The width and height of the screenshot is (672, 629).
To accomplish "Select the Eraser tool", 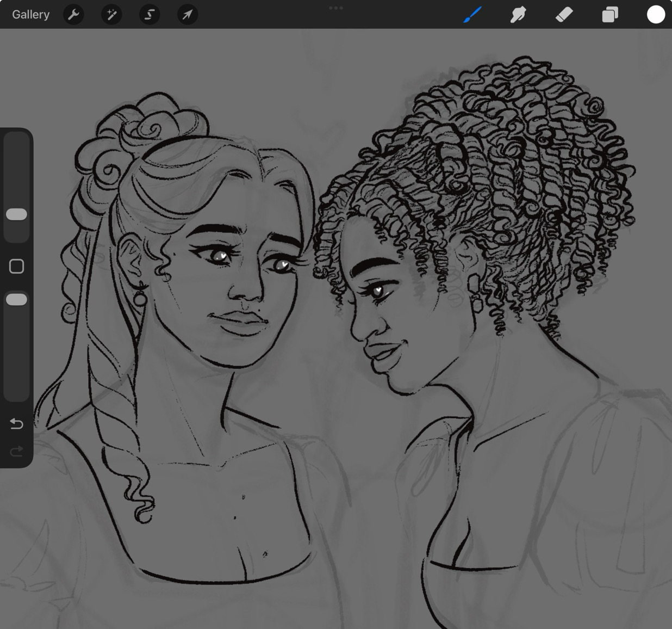I will point(564,15).
